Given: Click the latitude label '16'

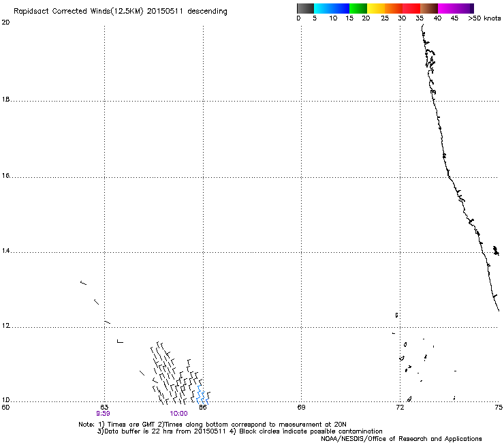Looking at the screenshot, I should point(5,175).
